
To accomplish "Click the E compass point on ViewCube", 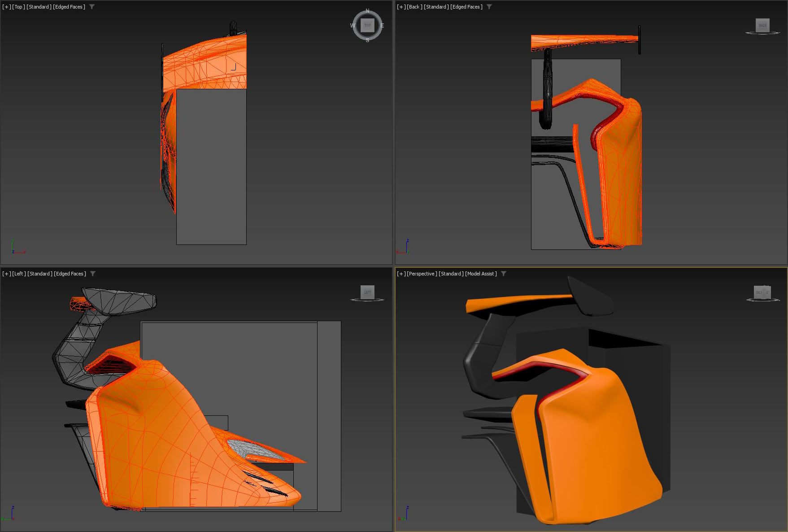I will tap(382, 26).
